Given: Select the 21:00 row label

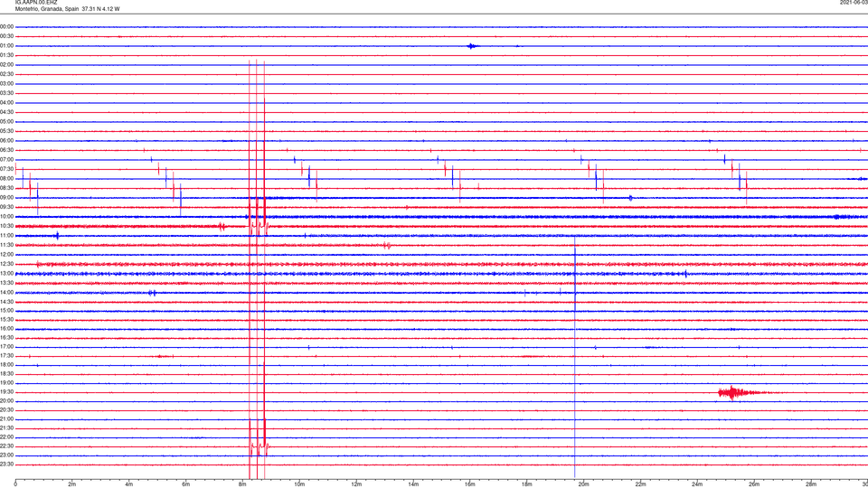Looking at the screenshot, I should pos(6,418).
